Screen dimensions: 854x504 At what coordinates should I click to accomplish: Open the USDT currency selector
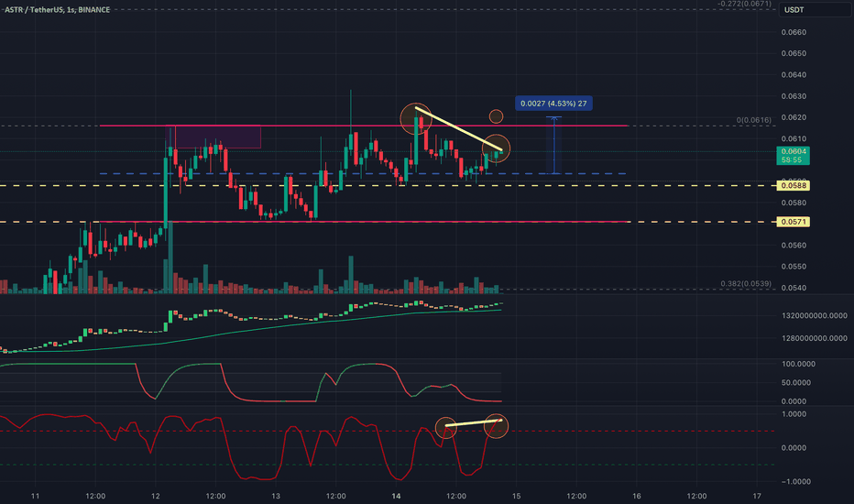point(816,10)
